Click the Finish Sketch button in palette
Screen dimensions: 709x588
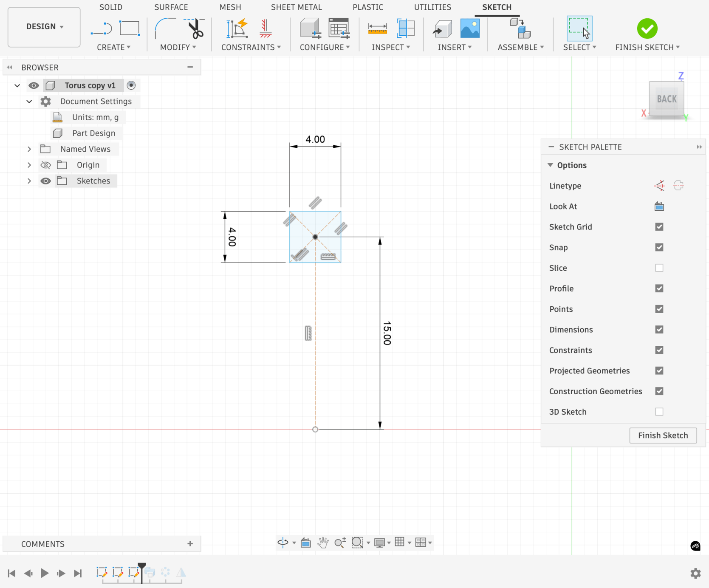click(x=663, y=435)
